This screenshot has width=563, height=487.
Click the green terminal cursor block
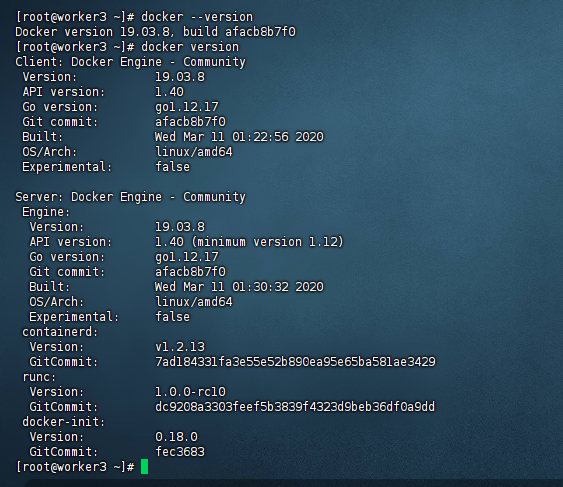(144, 467)
